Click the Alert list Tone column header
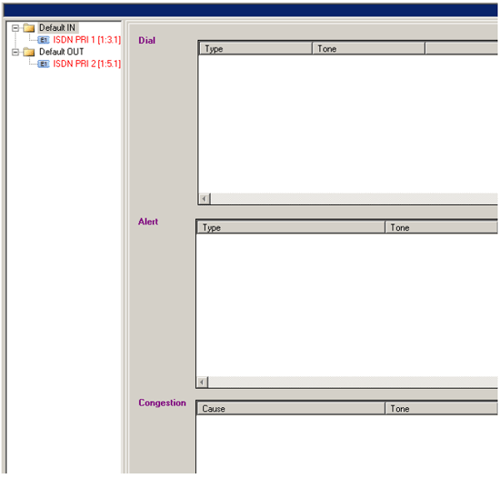 pyautogui.click(x=441, y=228)
